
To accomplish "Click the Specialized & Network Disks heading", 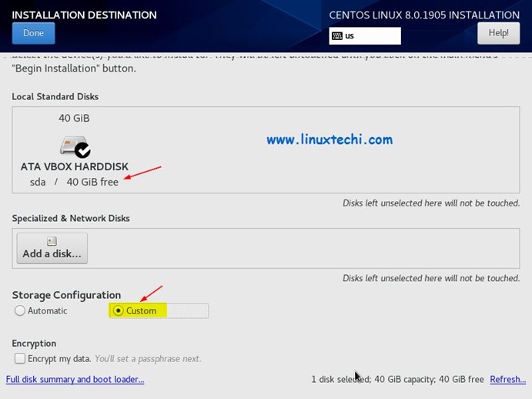I will point(71,218).
